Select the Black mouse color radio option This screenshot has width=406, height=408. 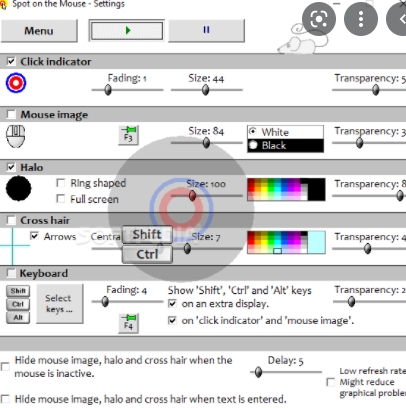click(x=253, y=145)
